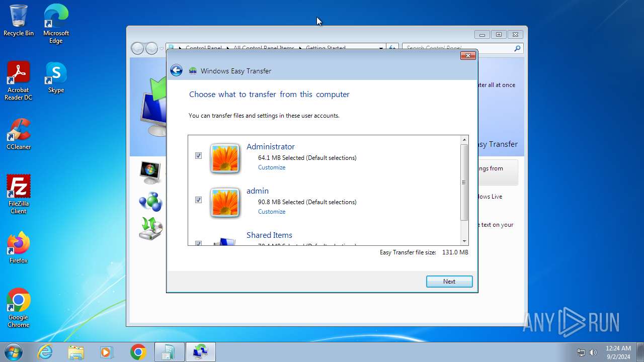Screen dimensions: 644x362
Task: Launch Chrome from the taskbar
Action: pos(138,352)
